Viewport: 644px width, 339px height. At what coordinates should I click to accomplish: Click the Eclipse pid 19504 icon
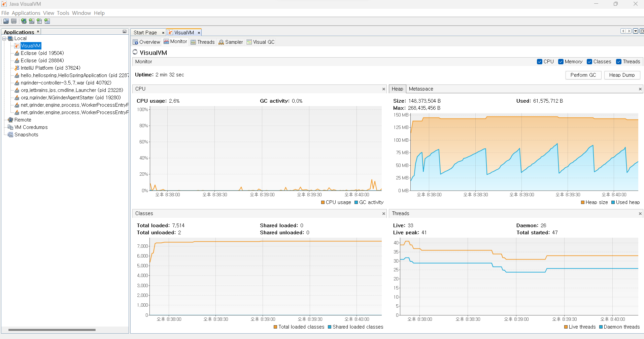(x=17, y=53)
